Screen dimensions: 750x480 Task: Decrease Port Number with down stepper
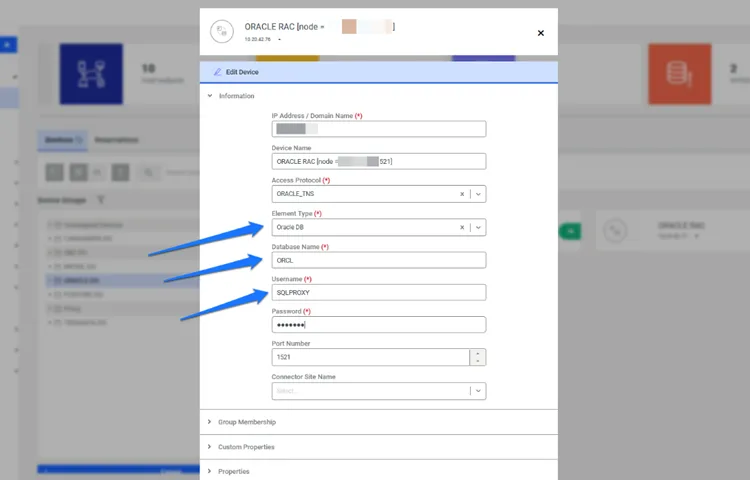coord(478,361)
